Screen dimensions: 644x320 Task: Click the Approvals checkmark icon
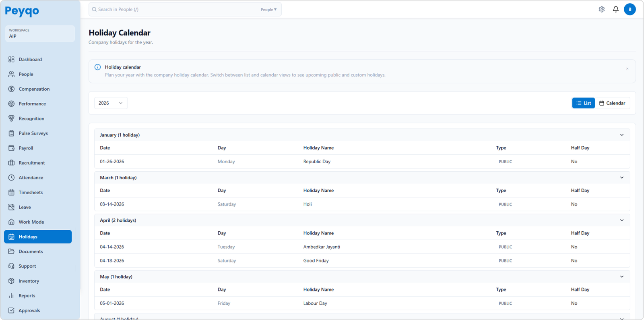coord(11,310)
